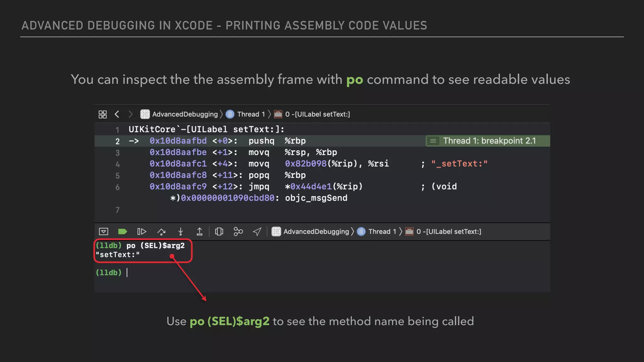Select Thread 1 in the debug bar
Screen dimensions: 644x362
point(376,232)
